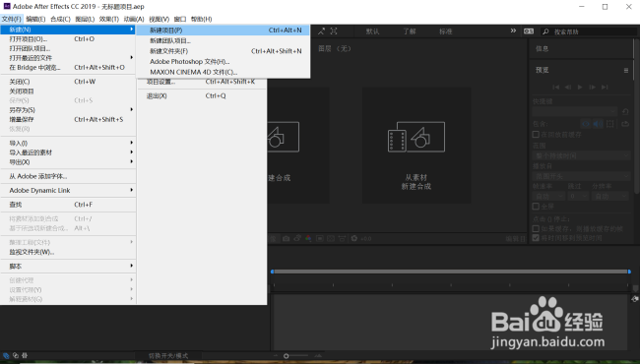
Task: Open 图层(L) menu in menu bar
Action: pyautogui.click(x=85, y=19)
